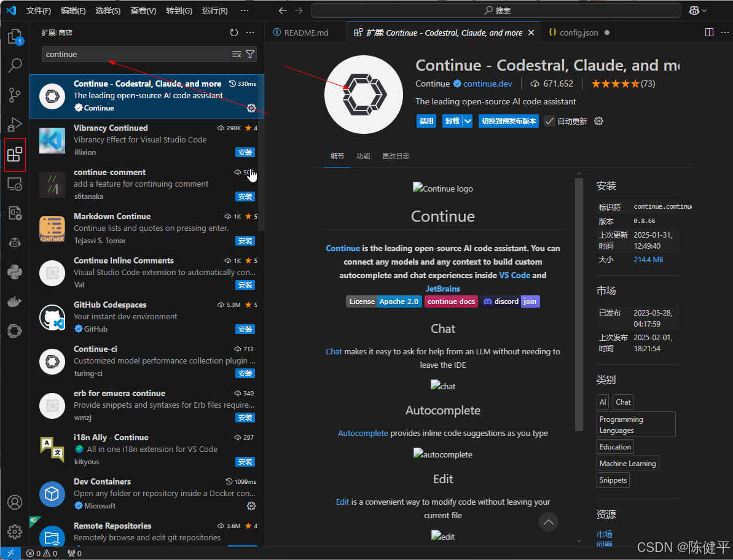Open the Search view in activity bar
This screenshot has height=560, width=733.
[x=15, y=65]
